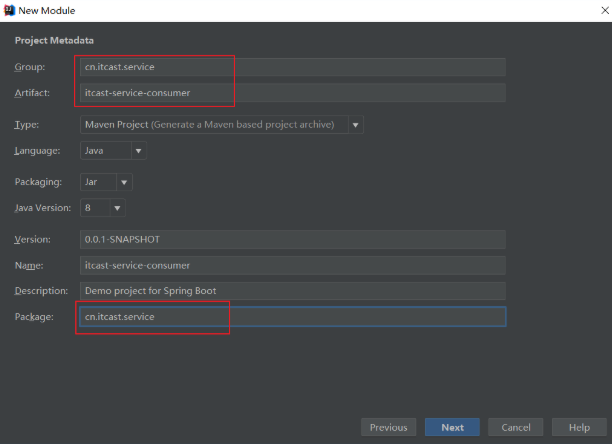
Task: Click the Project Metadata heading
Action: (x=55, y=40)
